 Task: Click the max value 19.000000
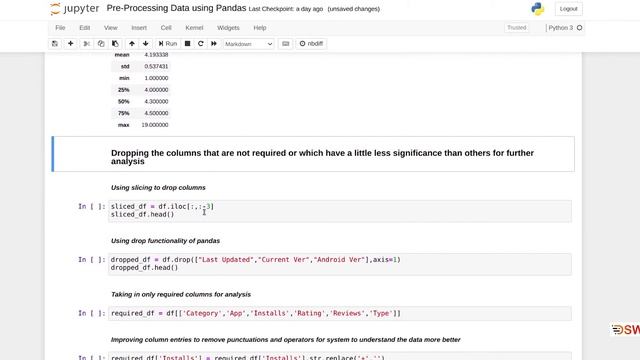coord(155,125)
